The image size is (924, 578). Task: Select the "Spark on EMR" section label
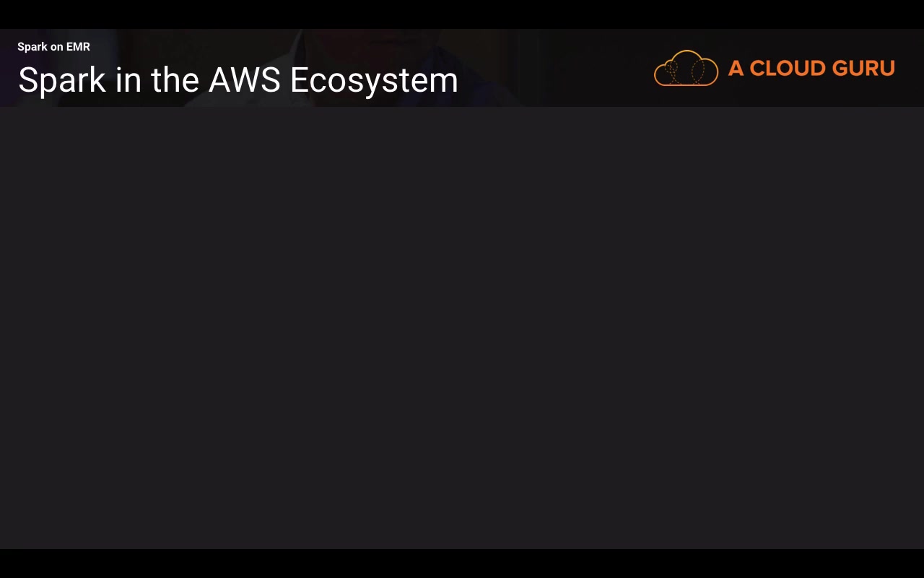53,47
